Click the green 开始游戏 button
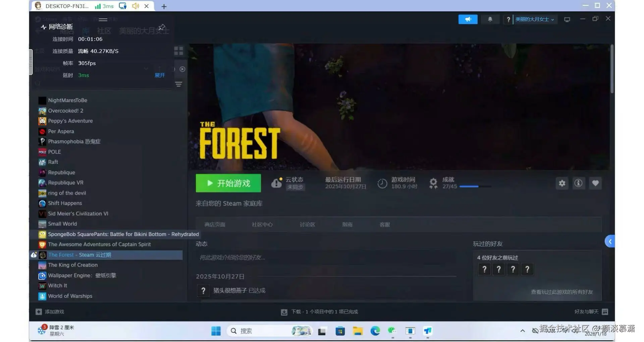 pyautogui.click(x=228, y=183)
